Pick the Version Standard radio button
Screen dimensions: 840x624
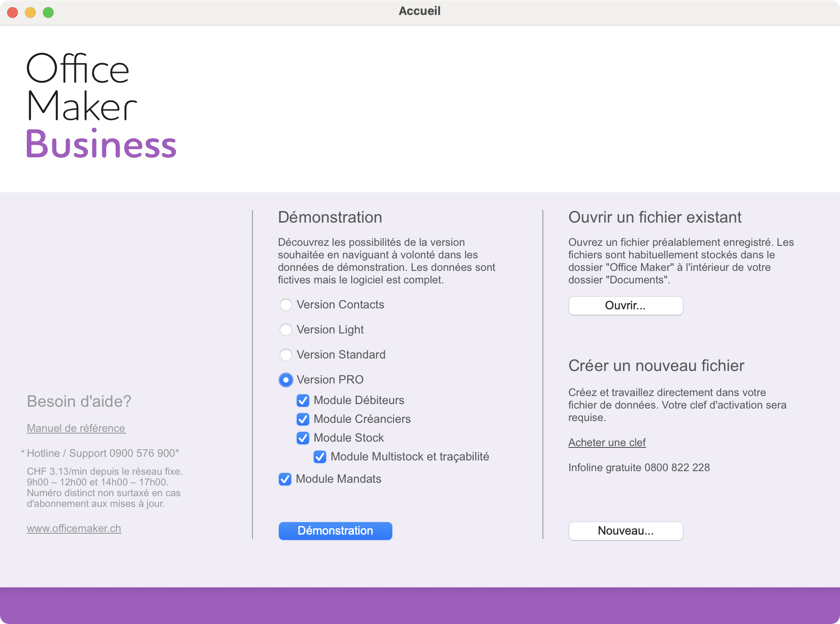pyautogui.click(x=286, y=355)
